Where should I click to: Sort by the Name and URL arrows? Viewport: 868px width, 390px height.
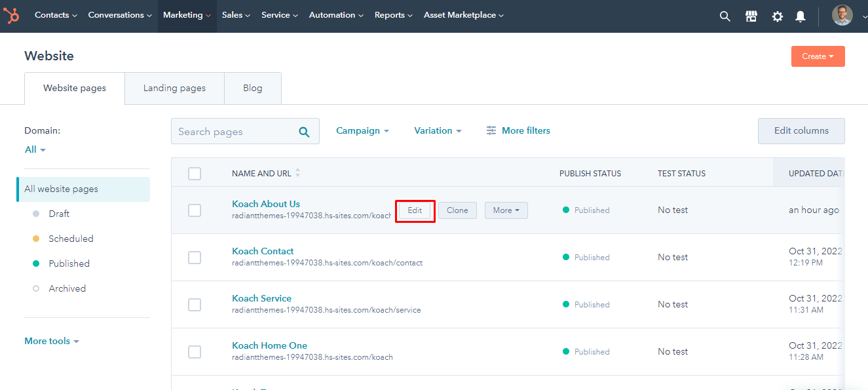[x=298, y=173]
